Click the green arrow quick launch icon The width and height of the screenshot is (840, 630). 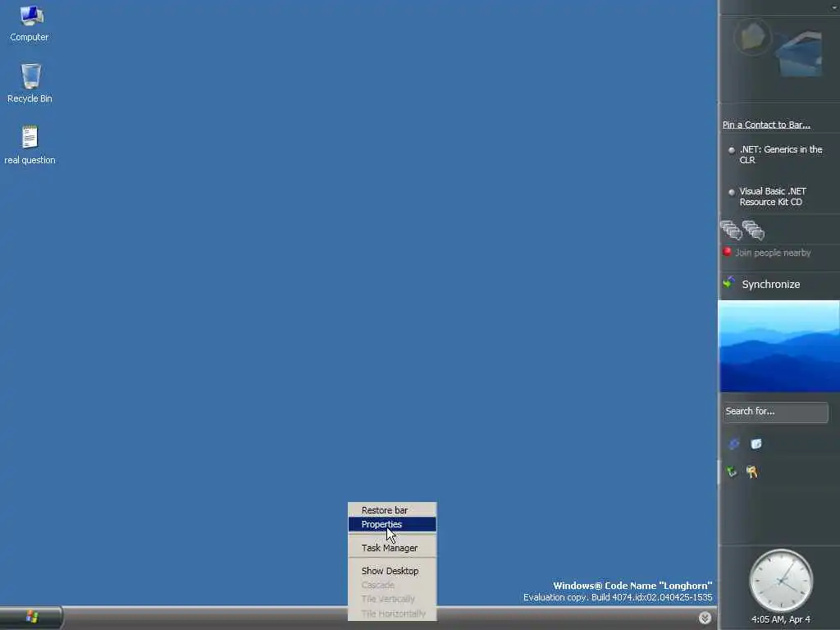click(731, 472)
